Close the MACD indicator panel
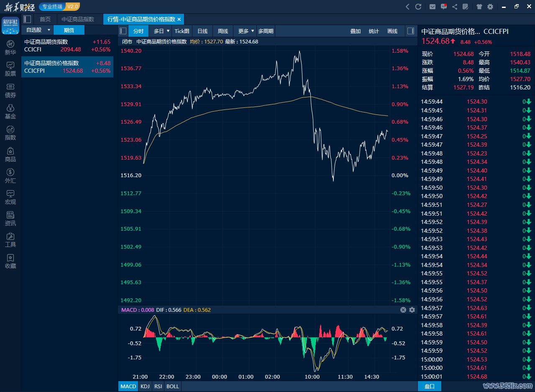Image resolution: width=535 pixels, height=392 pixels. 403,310
